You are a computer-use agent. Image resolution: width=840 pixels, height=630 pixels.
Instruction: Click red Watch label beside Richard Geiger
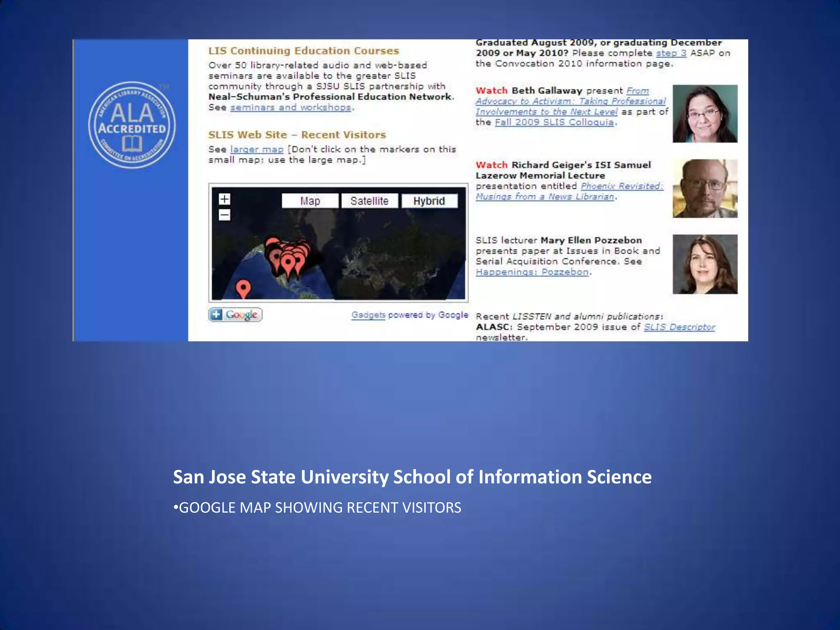point(491,165)
